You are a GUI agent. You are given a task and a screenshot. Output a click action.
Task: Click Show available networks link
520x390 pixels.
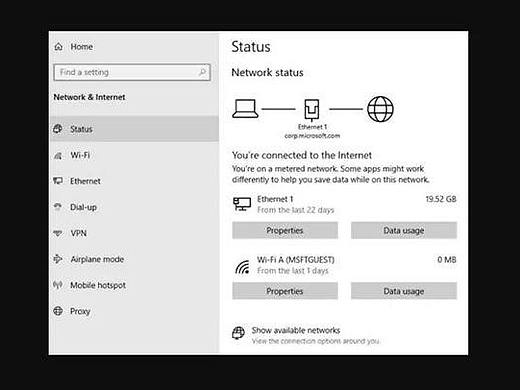[296, 330]
